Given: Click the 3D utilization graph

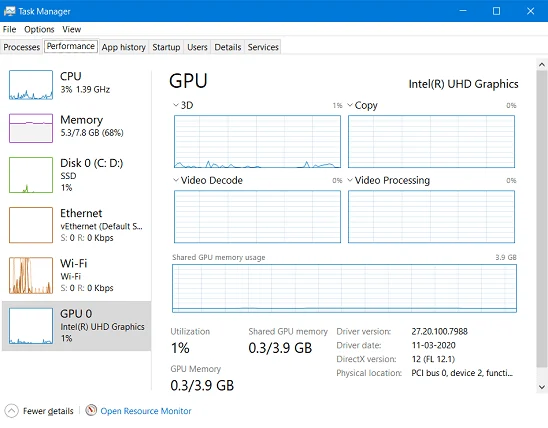Looking at the screenshot, I should tap(257, 142).
